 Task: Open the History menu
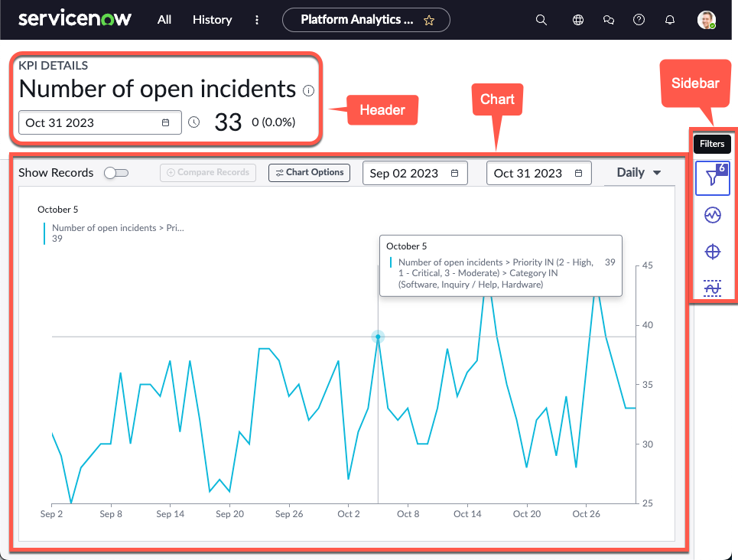(x=213, y=20)
